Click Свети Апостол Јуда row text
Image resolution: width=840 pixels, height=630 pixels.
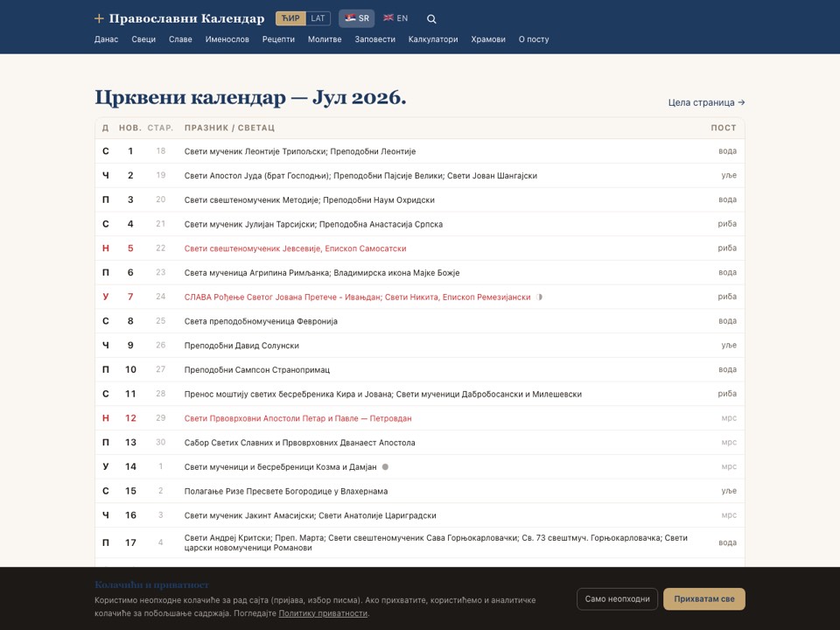(360, 176)
